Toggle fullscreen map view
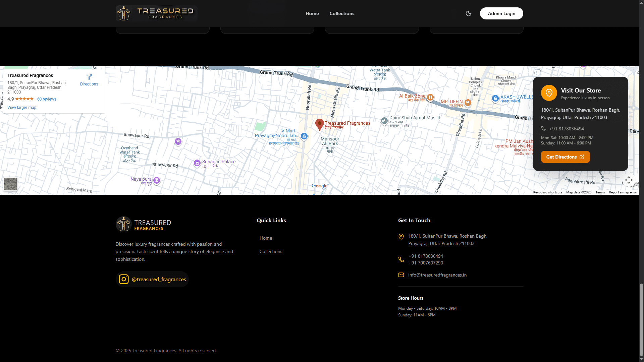 [x=629, y=180]
